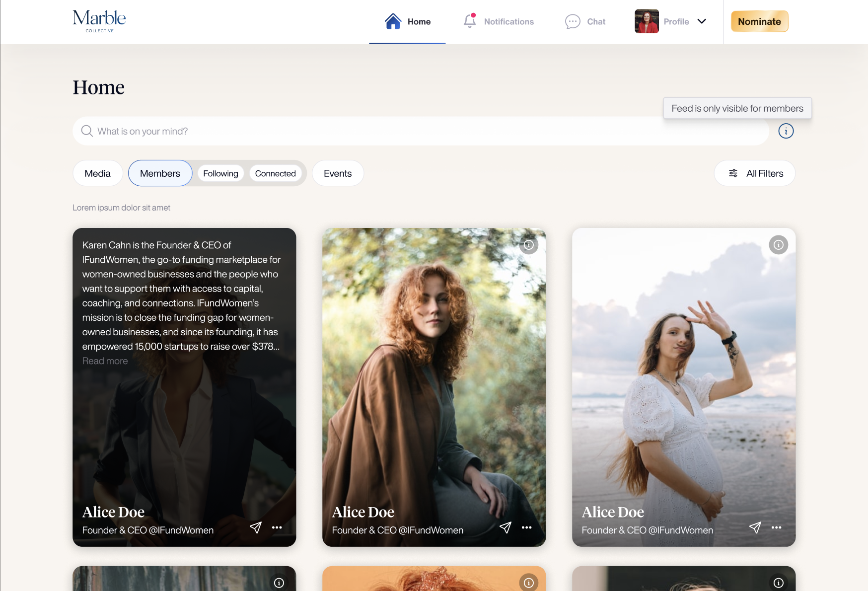Send message from red-haired woman card
The width and height of the screenshot is (868, 591).
505,527
